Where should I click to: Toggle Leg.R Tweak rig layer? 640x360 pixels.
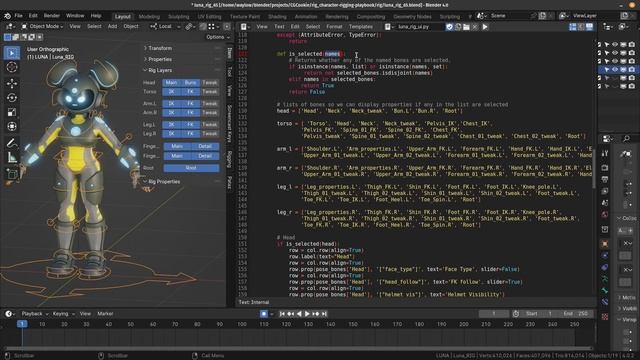pos(210,133)
